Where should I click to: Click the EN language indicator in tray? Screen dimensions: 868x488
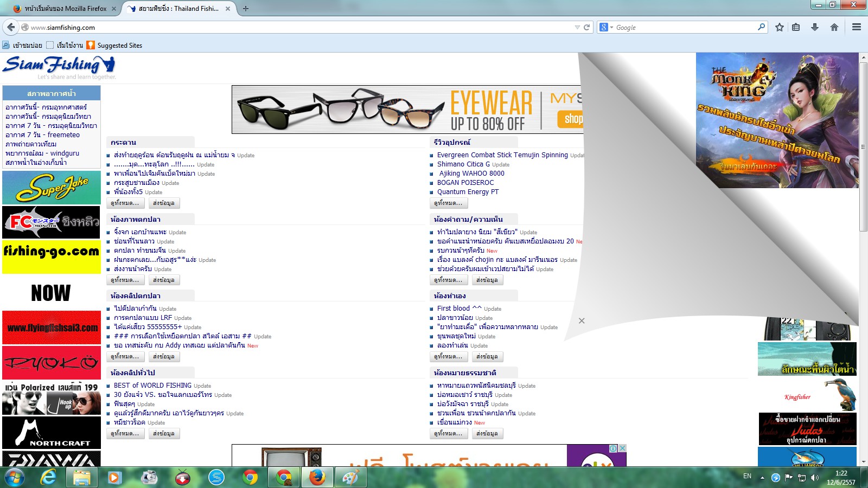point(747,476)
